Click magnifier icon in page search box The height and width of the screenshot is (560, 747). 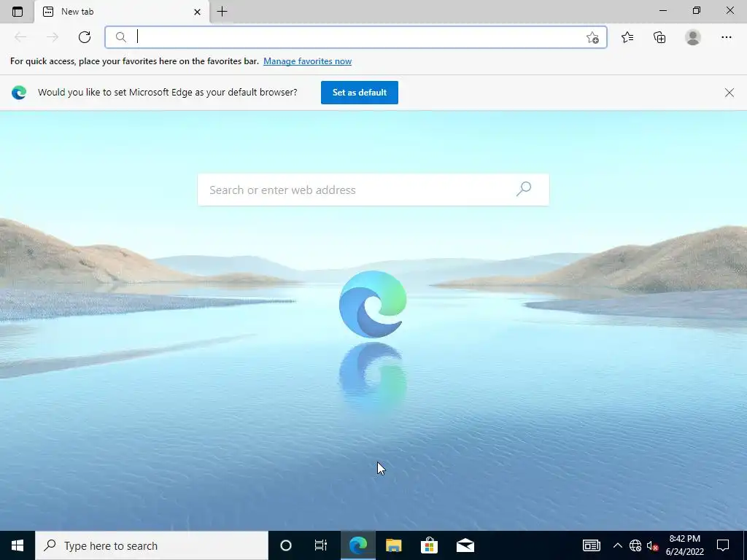tap(523, 189)
